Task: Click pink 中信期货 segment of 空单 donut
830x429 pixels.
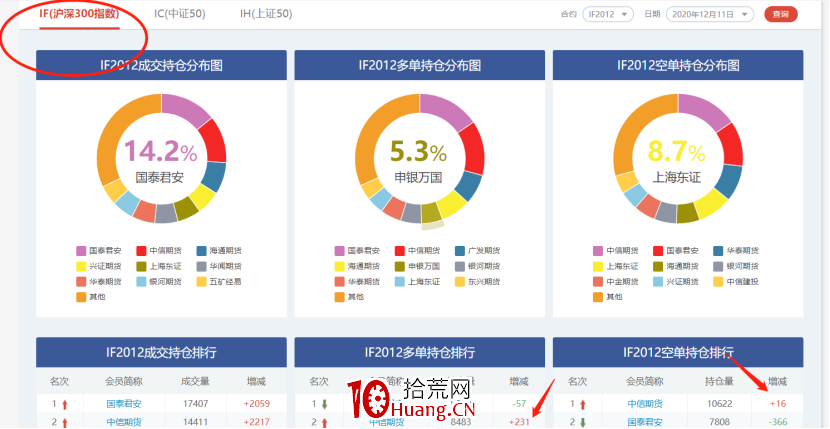Action: (703, 110)
